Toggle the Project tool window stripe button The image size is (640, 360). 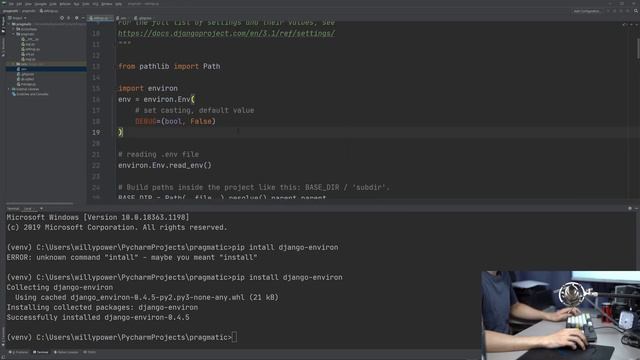pyautogui.click(x=3, y=25)
